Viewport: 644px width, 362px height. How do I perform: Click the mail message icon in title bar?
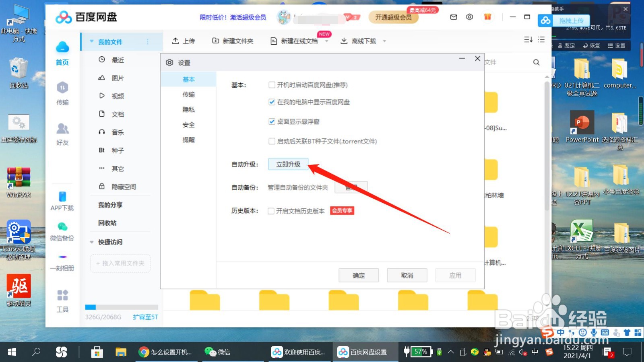click(454, 17)
